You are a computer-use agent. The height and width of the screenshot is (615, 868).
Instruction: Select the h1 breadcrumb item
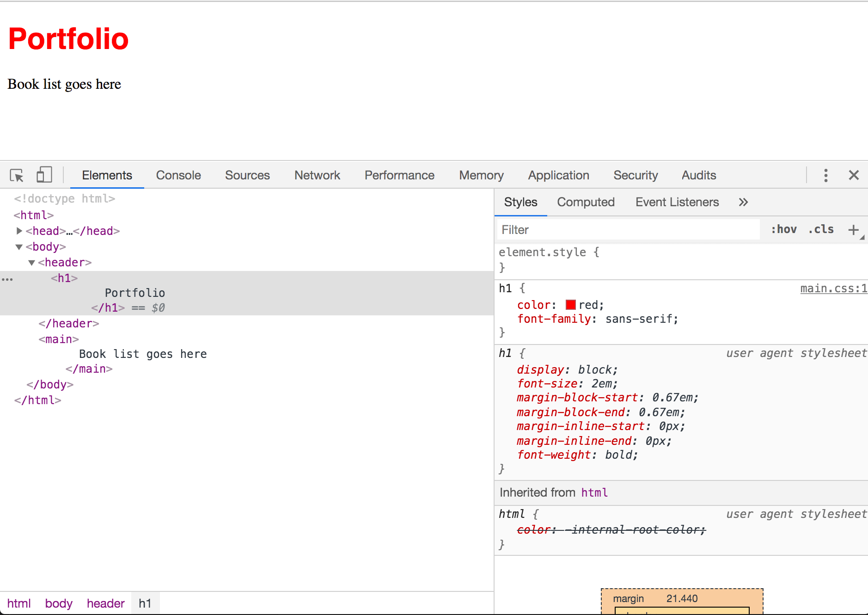[145, 603]
